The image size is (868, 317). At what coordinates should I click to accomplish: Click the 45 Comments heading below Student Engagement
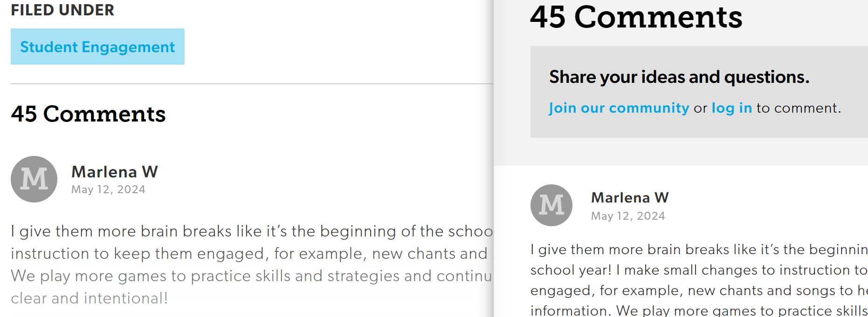88,114
